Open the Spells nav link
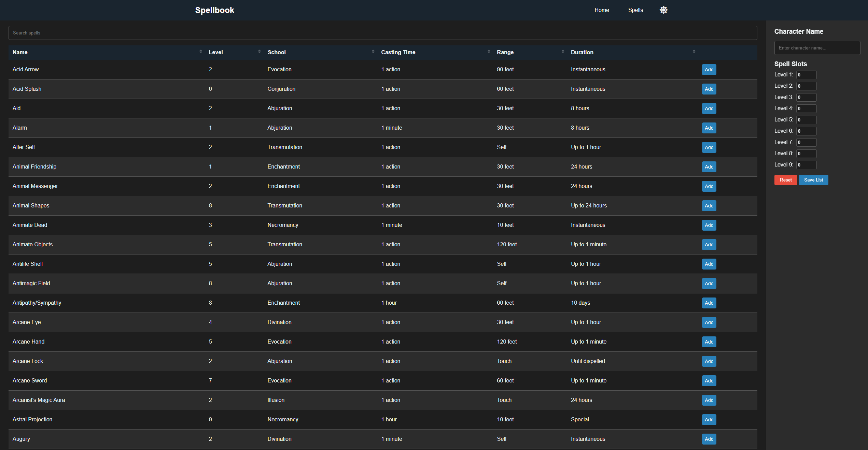 [635, 10]
